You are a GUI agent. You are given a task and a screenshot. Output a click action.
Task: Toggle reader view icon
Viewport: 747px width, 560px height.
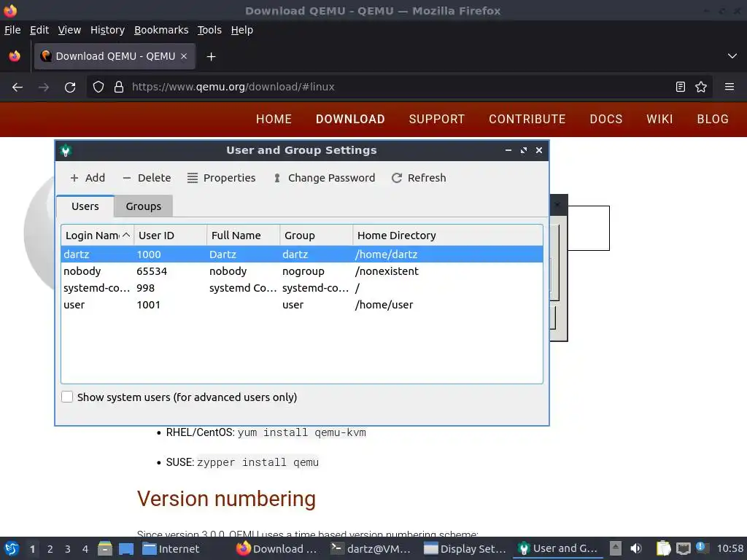pos(681,87)
